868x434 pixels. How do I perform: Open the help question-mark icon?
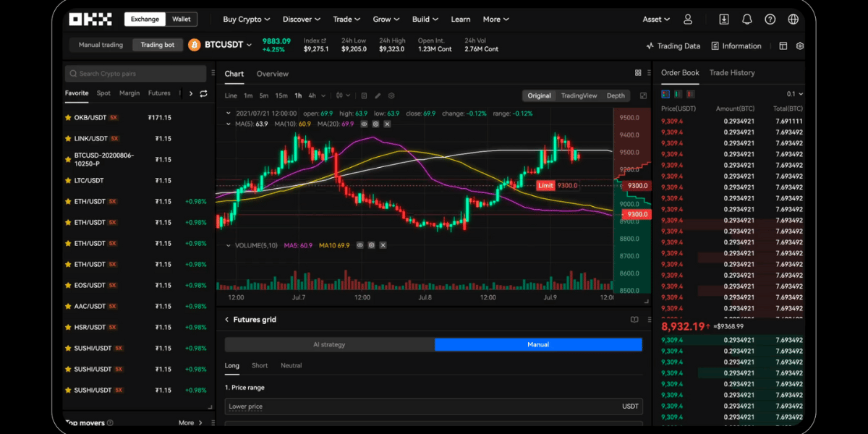[770, 20]
